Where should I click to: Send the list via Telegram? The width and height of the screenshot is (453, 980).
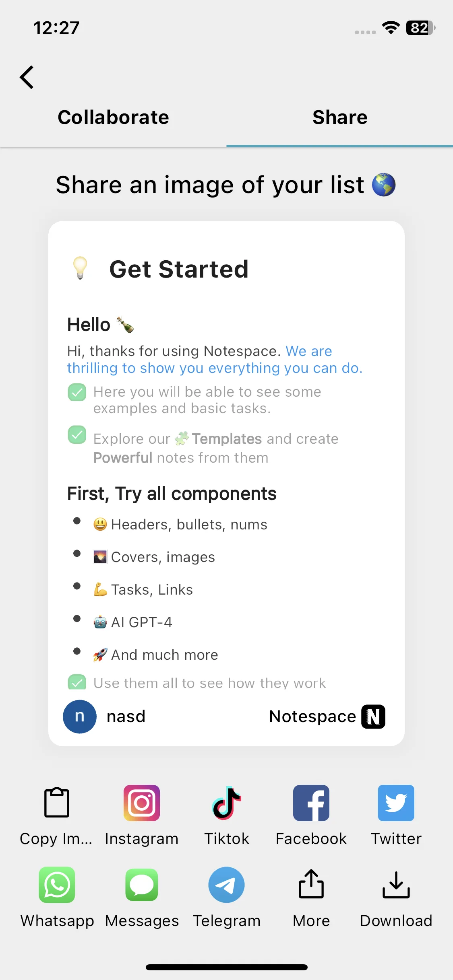(226, 885)
